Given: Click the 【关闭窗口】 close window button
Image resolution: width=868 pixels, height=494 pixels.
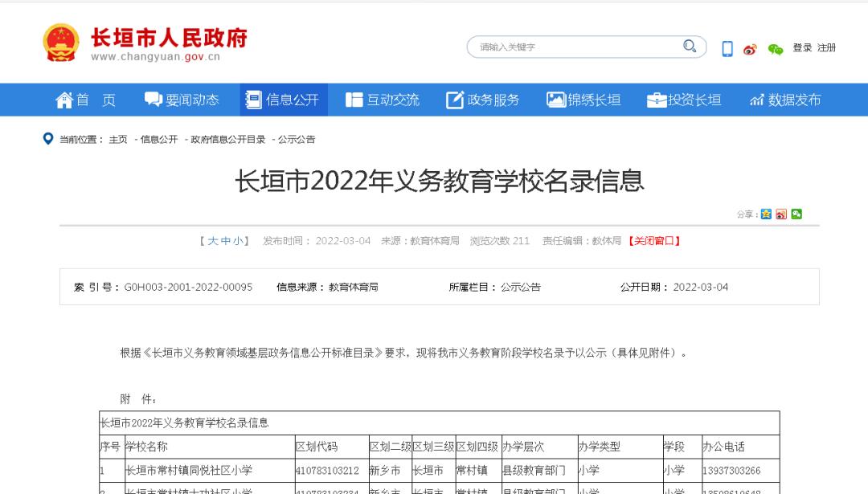Looking at the screenshot, I should 657,240.
